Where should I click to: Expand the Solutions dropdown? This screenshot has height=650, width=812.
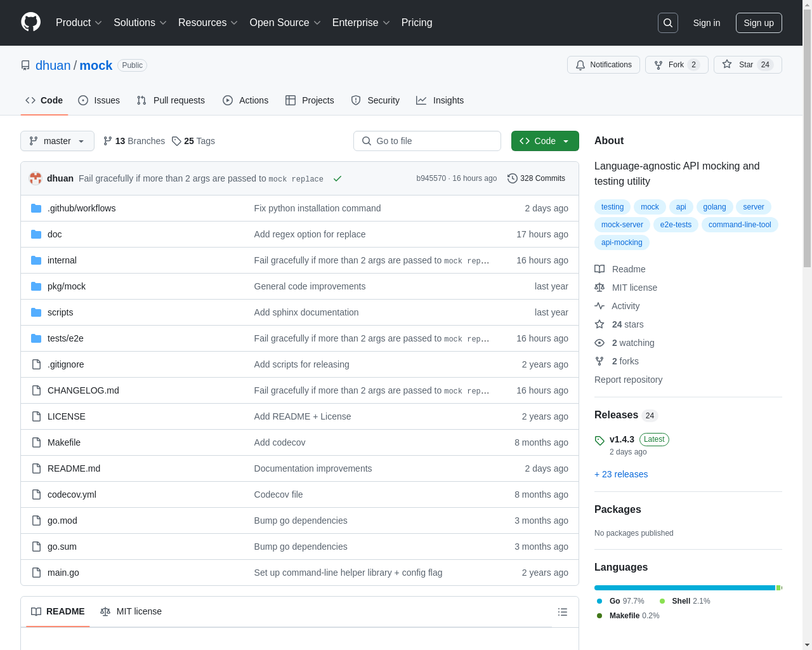coord(140,23)
